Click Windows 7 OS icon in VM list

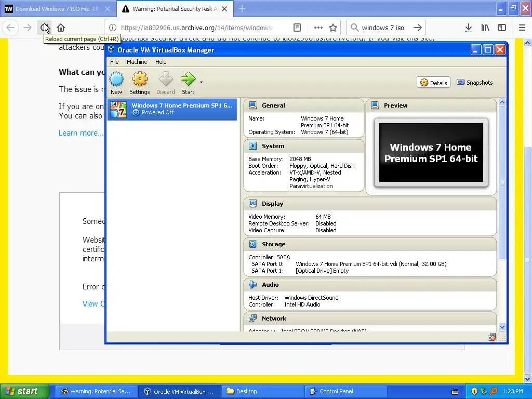tap(118, 109)
